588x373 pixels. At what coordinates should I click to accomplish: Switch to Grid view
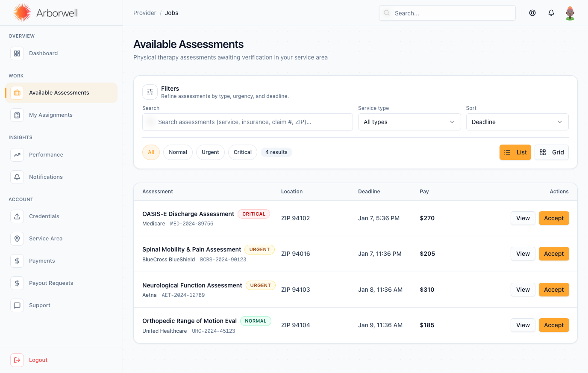(x=551, y=152)
